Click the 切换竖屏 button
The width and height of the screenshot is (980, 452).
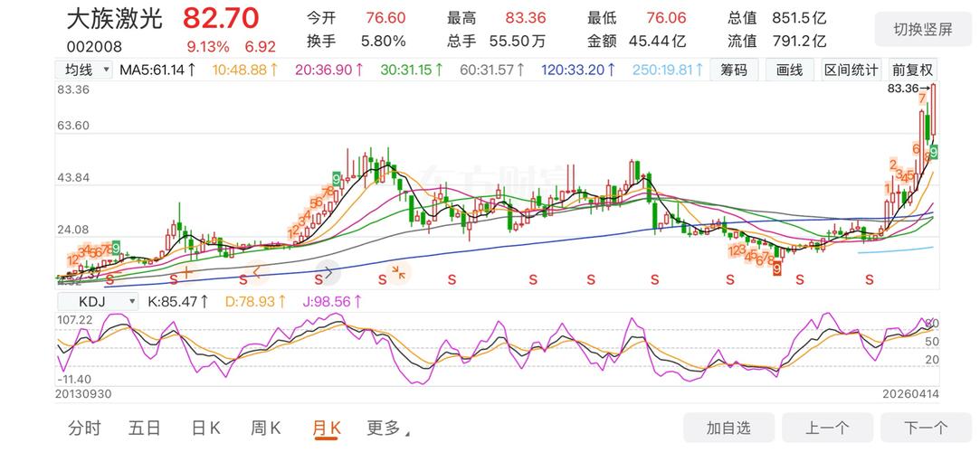(x=923, y=29)
